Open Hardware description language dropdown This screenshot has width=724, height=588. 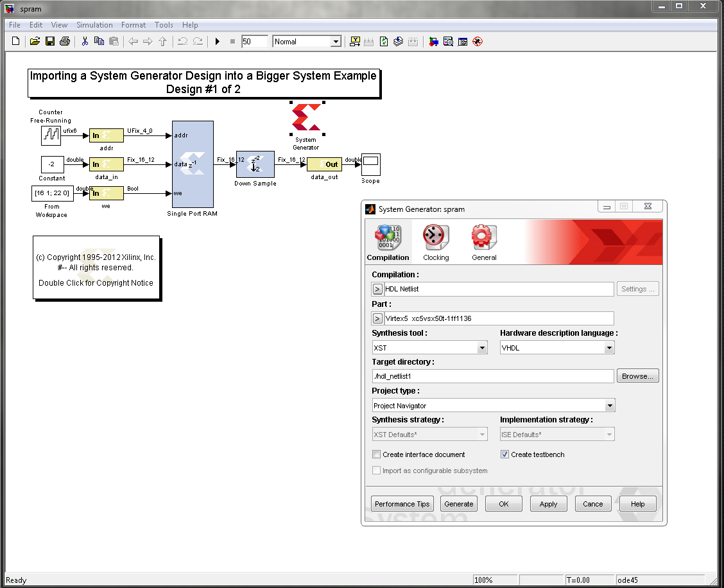(x=609, y=348)
